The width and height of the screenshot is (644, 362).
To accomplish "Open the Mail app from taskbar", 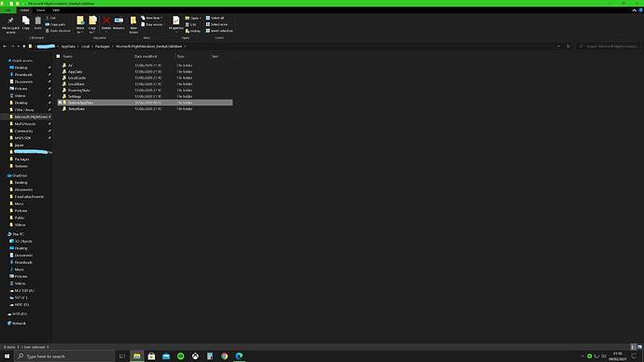I will [166, 355].
